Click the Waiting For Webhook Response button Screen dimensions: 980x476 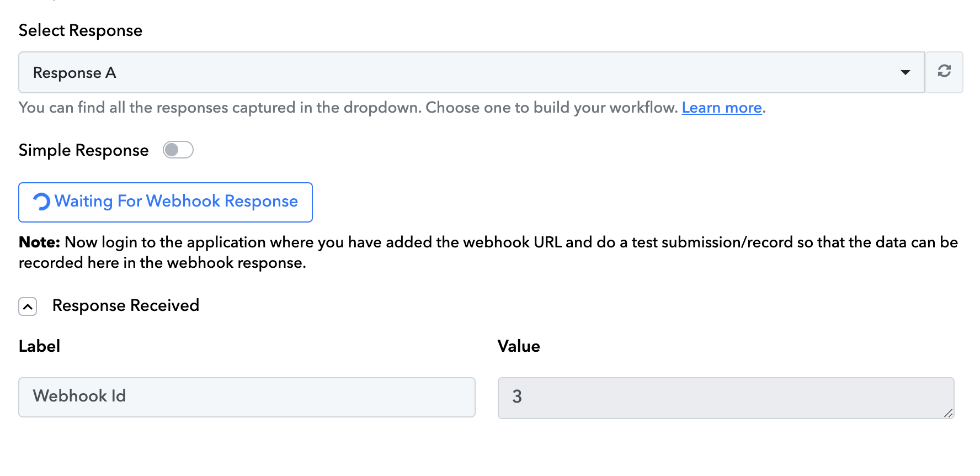coord(166,202)
